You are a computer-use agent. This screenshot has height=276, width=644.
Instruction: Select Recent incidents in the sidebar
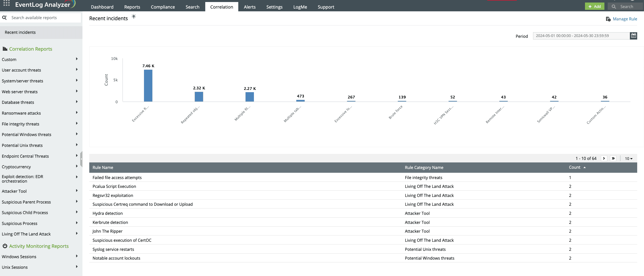point(20,32)
